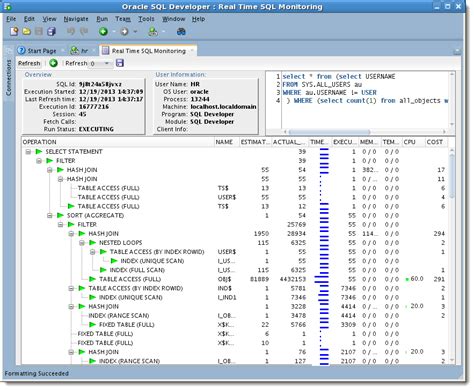Switch to the Start Page tab
The image size is (474, 390).
(x=37, y=51)
